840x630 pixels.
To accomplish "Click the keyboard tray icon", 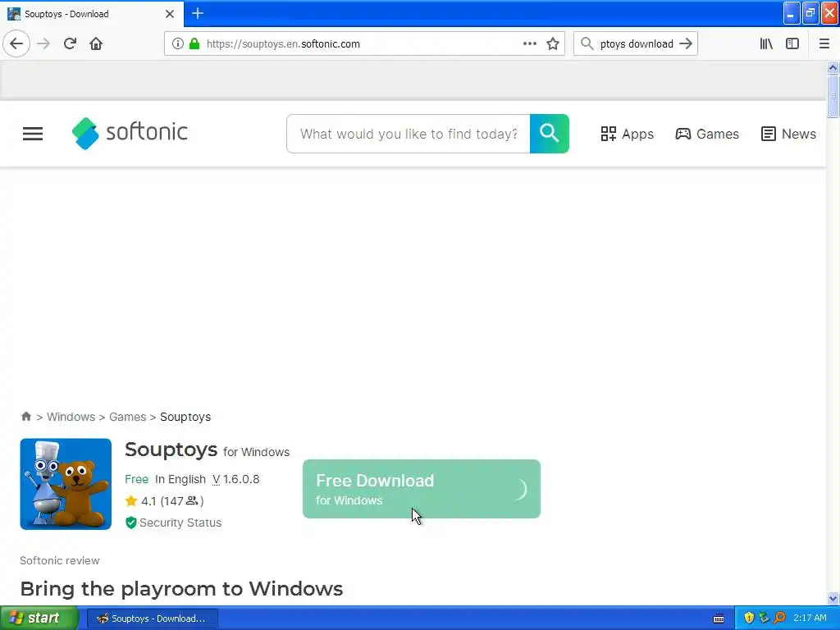I will coord(719,619).
